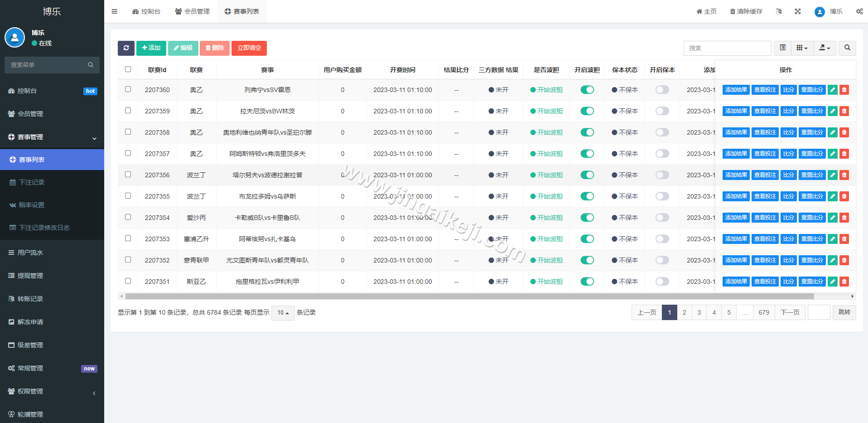Click the 立即清空 button
Screen dimensions: 868x423
click(249, 48)
